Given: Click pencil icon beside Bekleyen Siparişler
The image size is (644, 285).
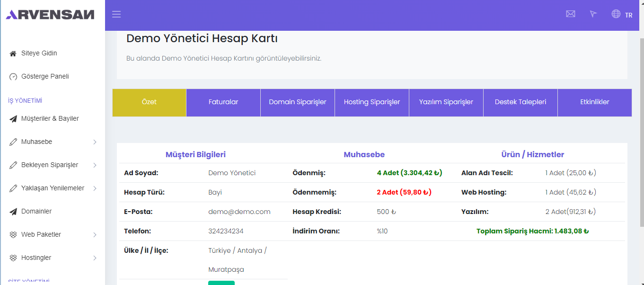Looking at the screenshot, I should [13, 165].
